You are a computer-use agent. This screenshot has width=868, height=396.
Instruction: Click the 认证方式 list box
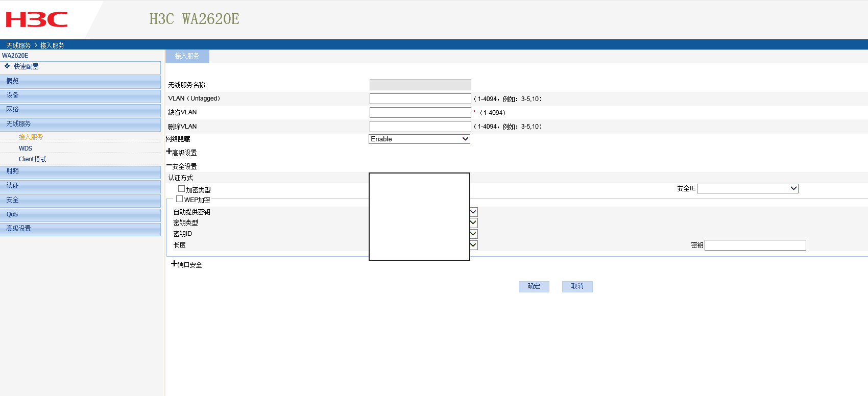pyautogui.click(x=419, y=216)
